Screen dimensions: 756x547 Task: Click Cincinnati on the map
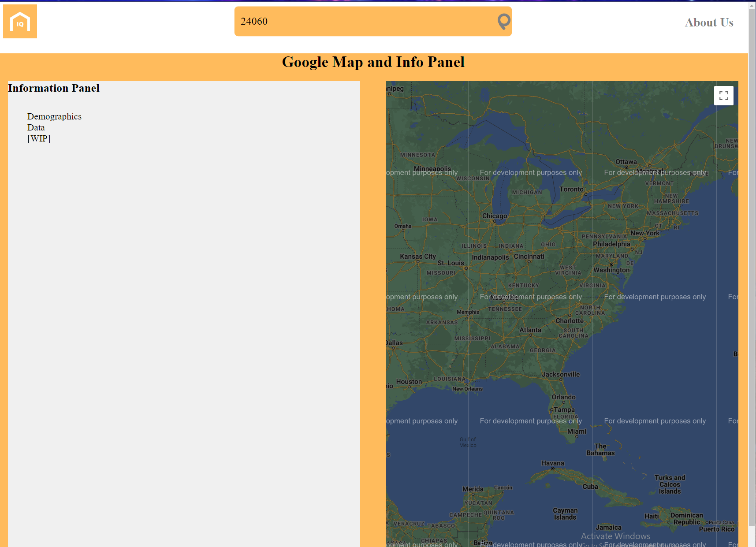529,257
